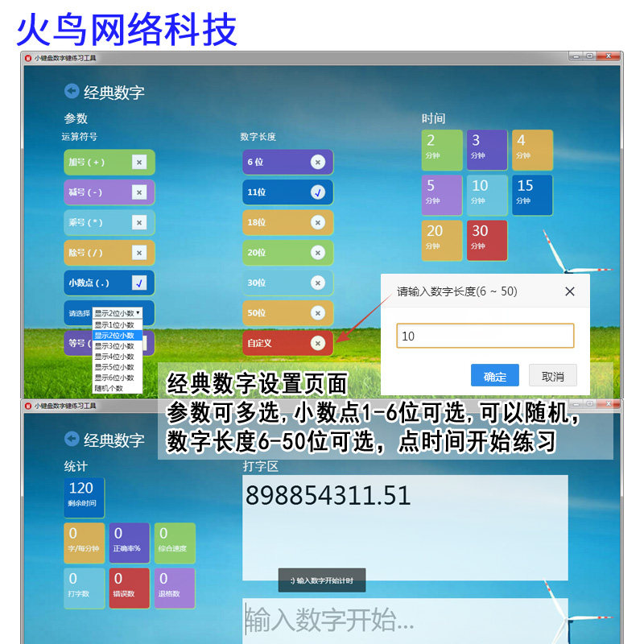The height and width of the screenshot is (644, 644).
Task: Choose 显示3位小数 from the dropdown list
Action: click(118, 346)
